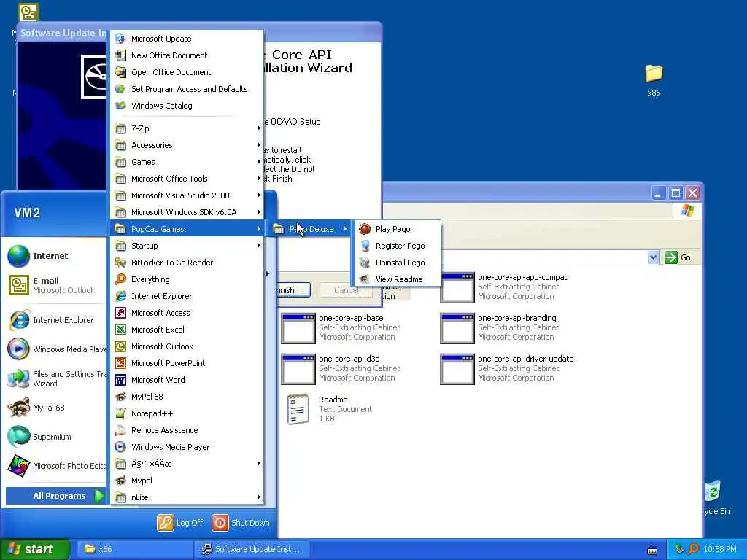The height and width of the screenshot is (560, 747).
Task: Launch Microsoft Access
Action: (x=187, y=313)
